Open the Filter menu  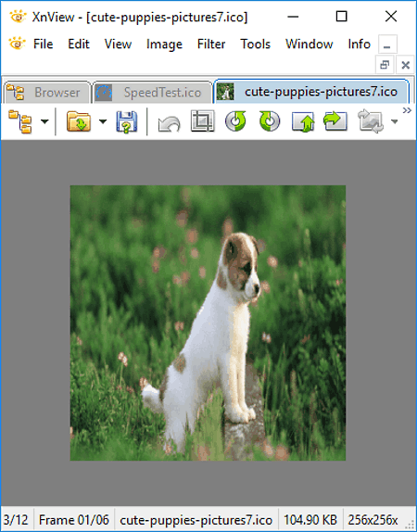[x=211, y=44]
